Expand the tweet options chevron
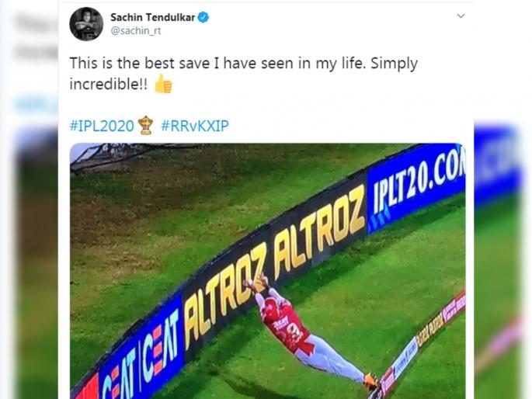The width and height of the screenshot is (532, 399). (461, 16)
